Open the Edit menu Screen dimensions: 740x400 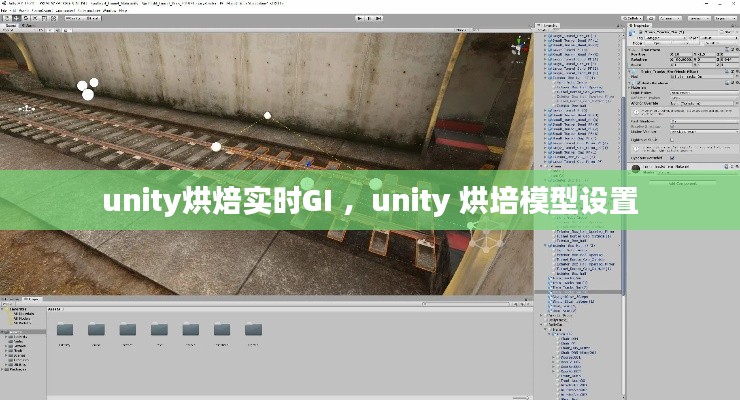tap(14, 10)
